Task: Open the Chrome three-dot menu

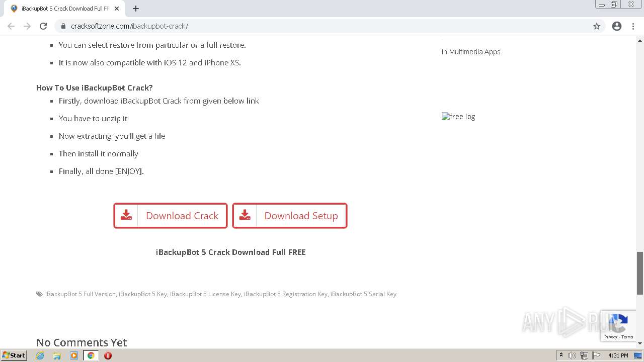Action: click(633, 26)
